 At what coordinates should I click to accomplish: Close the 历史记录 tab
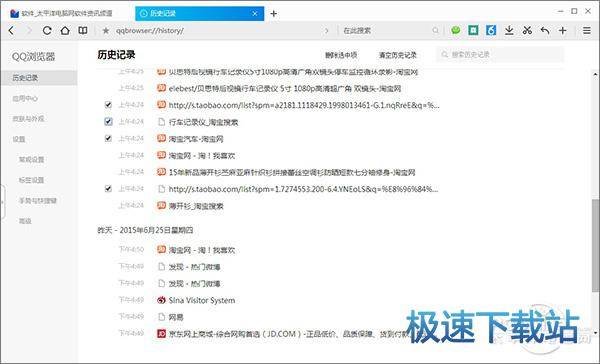255,13
